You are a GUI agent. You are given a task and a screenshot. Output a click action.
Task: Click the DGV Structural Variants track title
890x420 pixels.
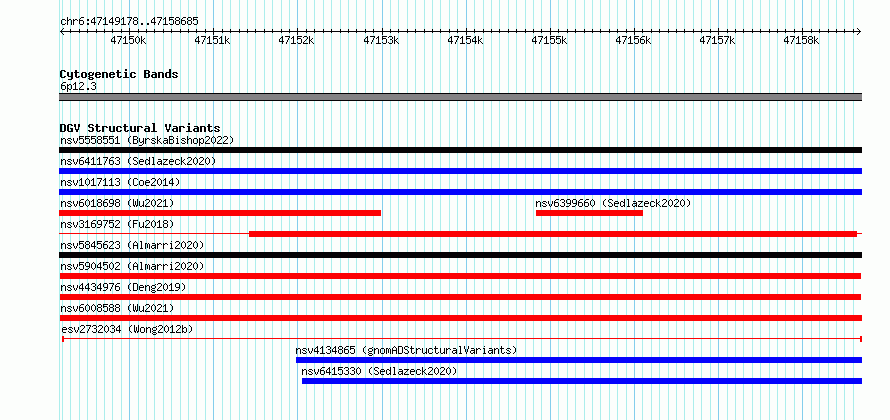click(x=140, y=128)
